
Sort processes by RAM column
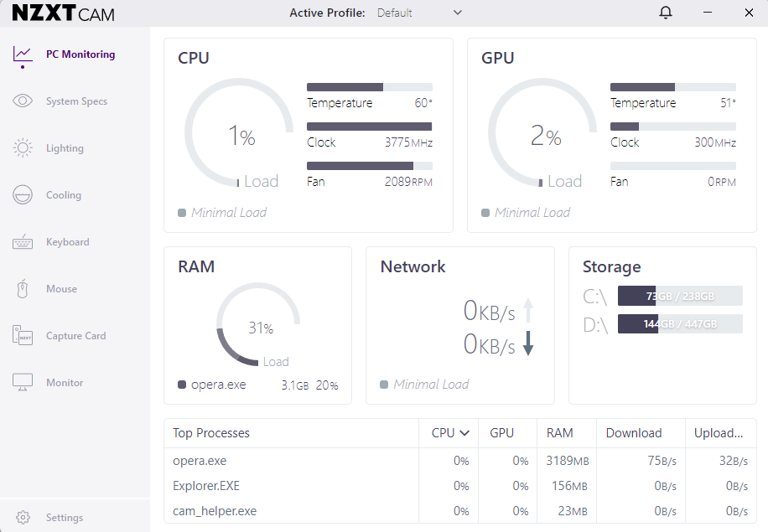559,433
